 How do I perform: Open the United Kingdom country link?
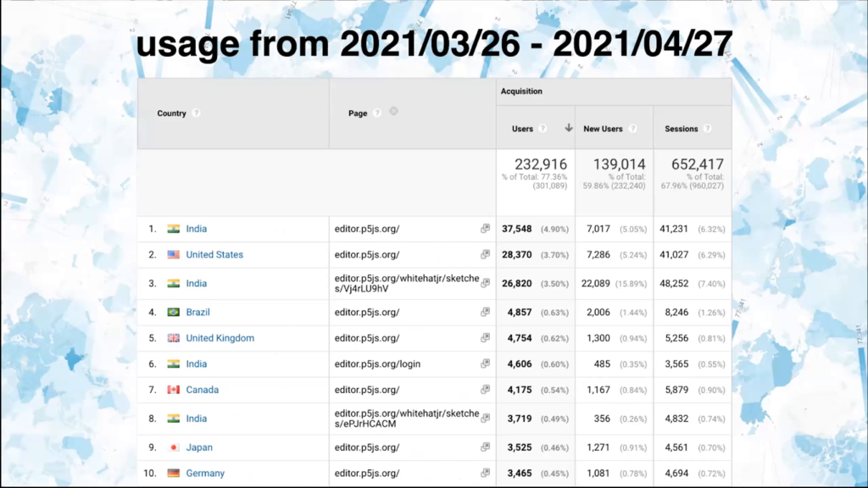pyautogui.click(x=220, y=338)
